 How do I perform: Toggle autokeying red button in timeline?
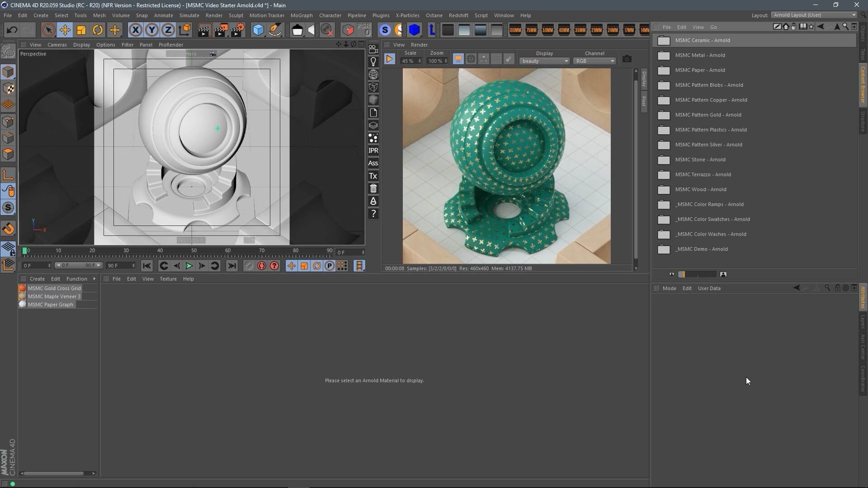(x=261, y=266)
